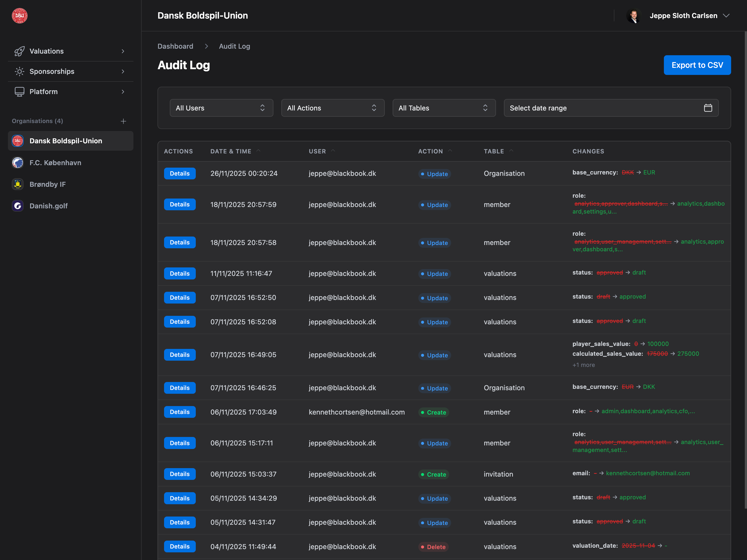747x560 pixels.
Task: Add a new organisation with plus icon
Action: [x=123, y=121]
